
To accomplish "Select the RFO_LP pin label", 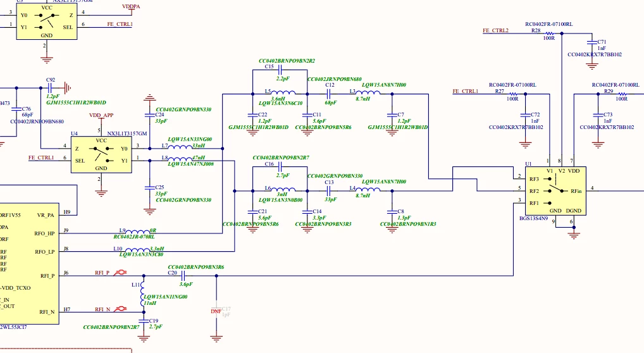I will coord(44,252).
